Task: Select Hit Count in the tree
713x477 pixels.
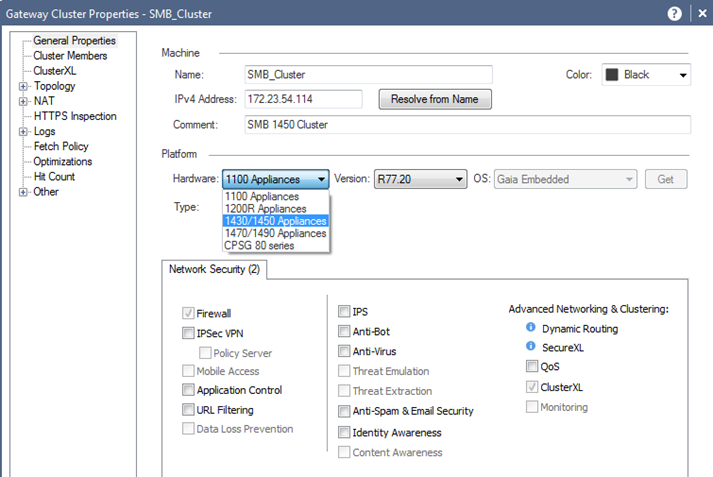Action: (x=54, y=176)
